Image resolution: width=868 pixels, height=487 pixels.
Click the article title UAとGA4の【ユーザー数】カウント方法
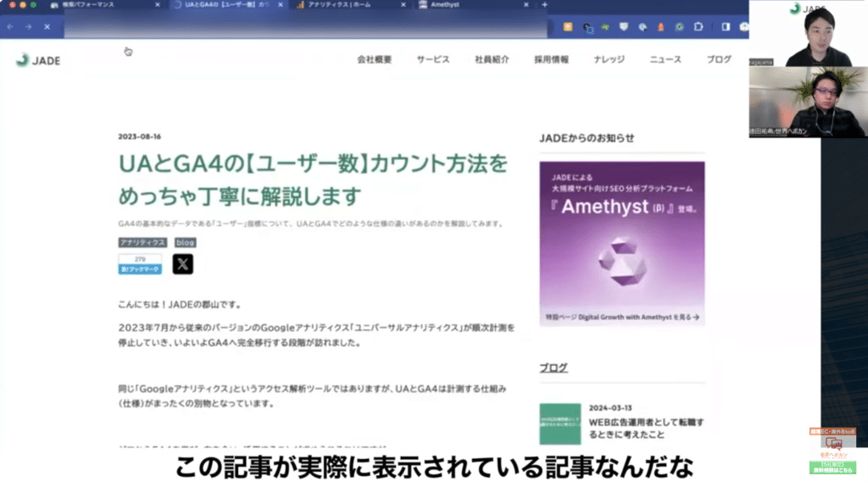click(x=313, y=180)
